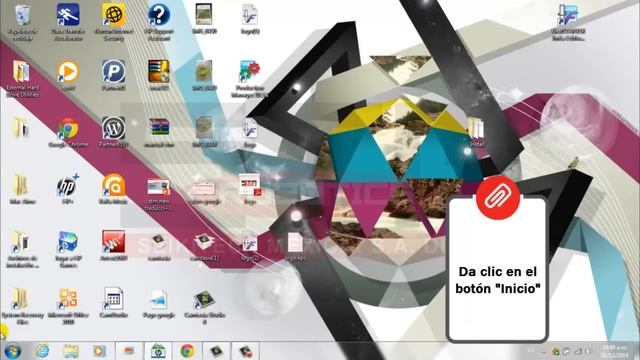
Task: Switch to Chrome on the taskbar
Action: [187, 351]
